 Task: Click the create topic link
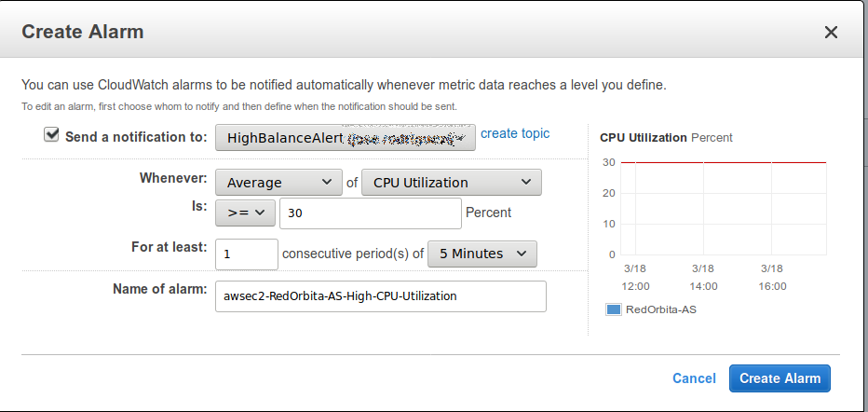(515, 133)
